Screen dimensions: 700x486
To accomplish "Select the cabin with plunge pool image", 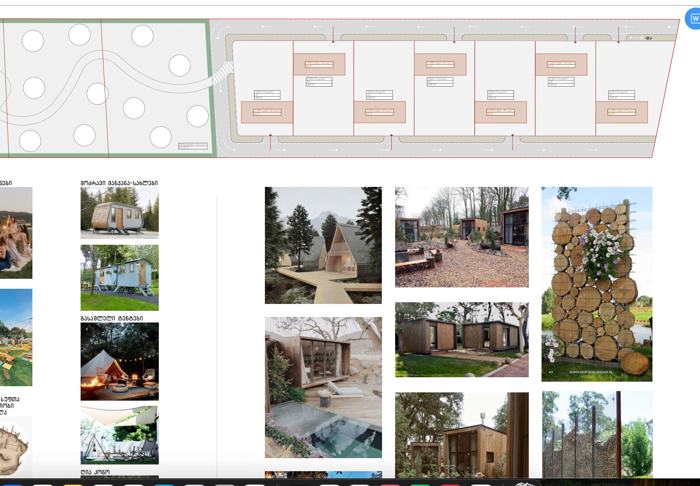I will tap(323, 387).
